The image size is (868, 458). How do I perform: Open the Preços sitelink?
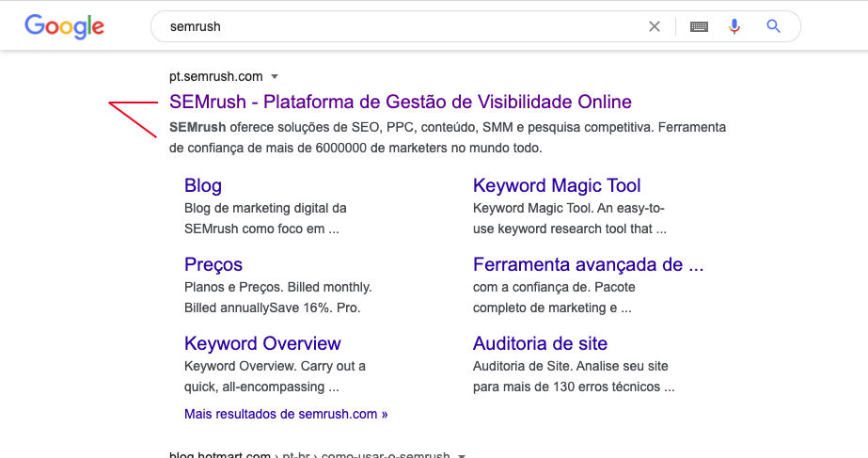[213, 264]
